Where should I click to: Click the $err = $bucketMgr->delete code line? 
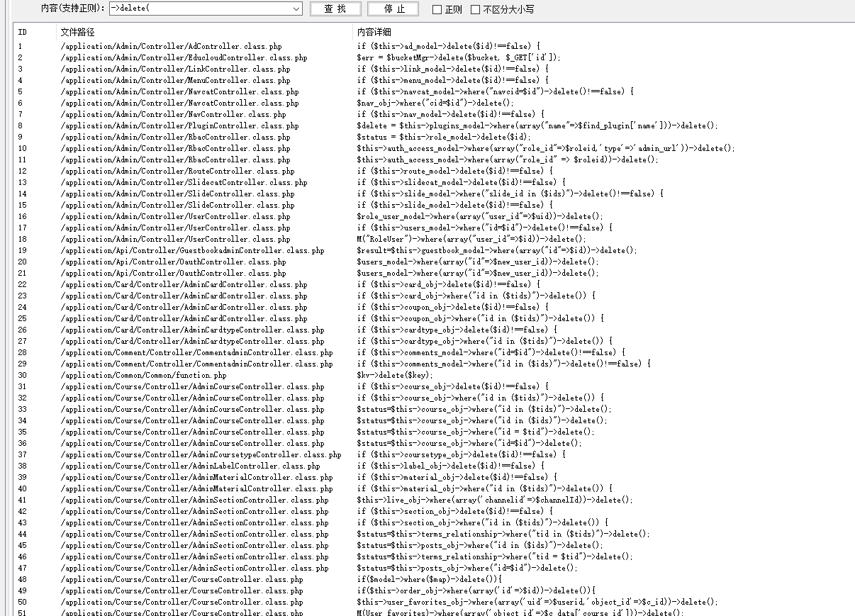click(x=458, y=57)
